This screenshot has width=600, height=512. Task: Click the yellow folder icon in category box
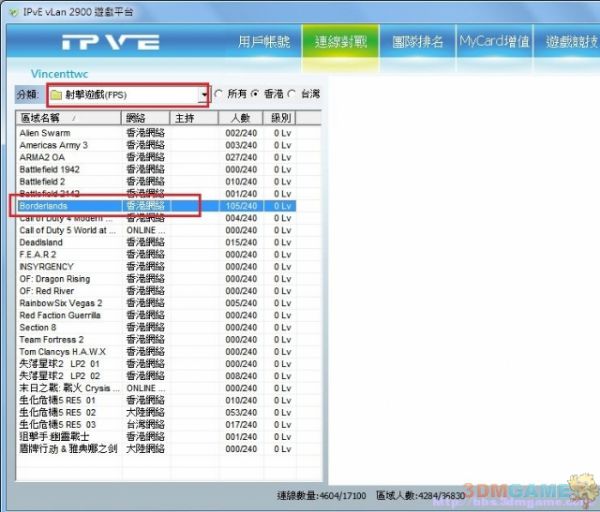click(x=56, y=95)
